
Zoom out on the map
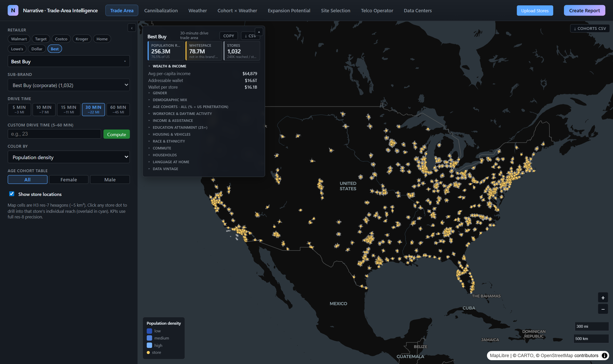[x=603, y=309]
